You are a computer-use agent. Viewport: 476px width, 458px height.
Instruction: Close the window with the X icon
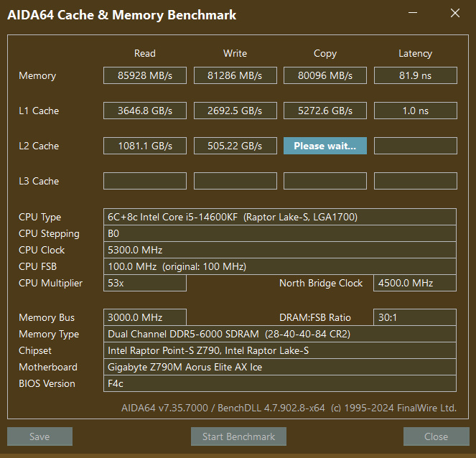455,13
